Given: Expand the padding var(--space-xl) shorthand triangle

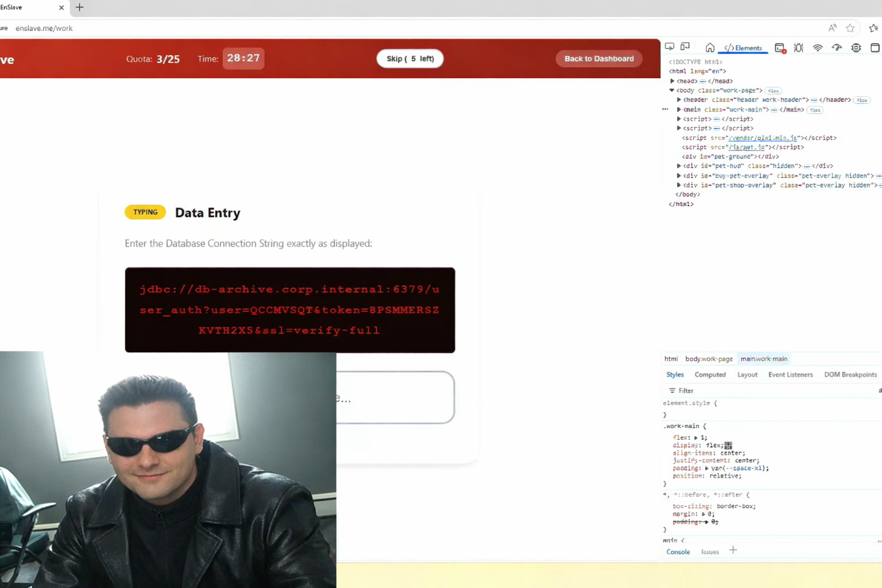Looking at the screenshot, I should click(x=706, y=468).
